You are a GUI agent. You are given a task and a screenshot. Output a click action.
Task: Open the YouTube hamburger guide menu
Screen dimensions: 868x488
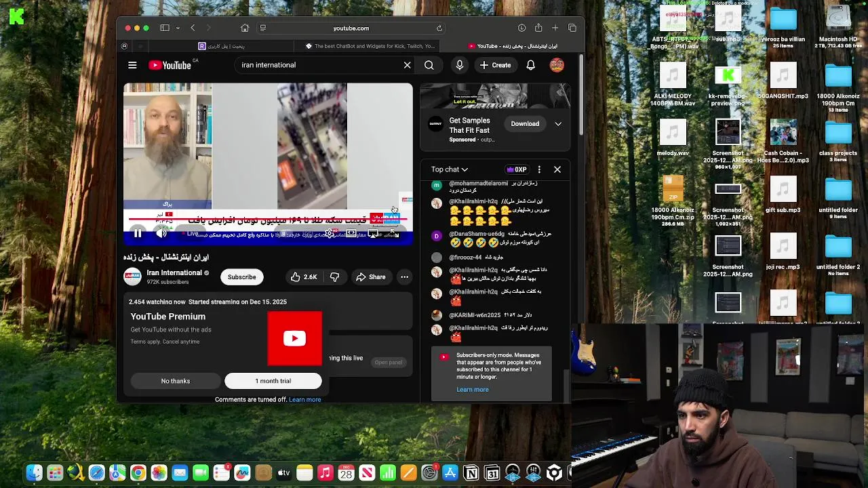[132, 65]
